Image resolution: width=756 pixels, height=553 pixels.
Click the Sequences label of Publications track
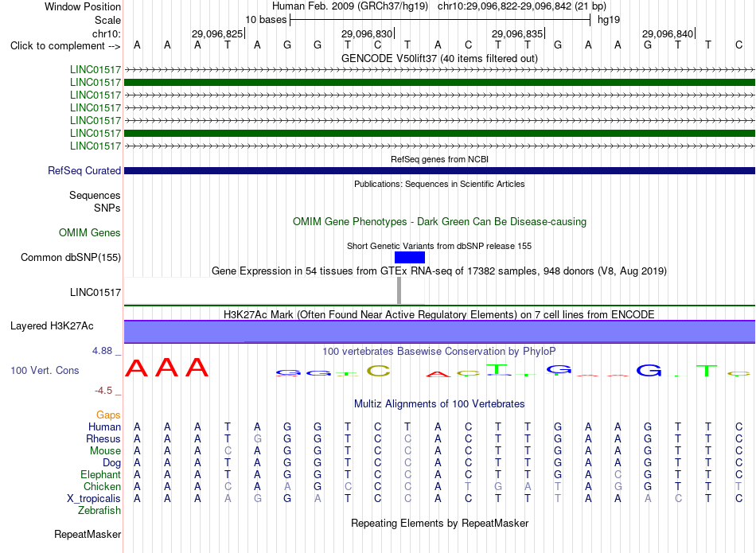pos(95,195)
